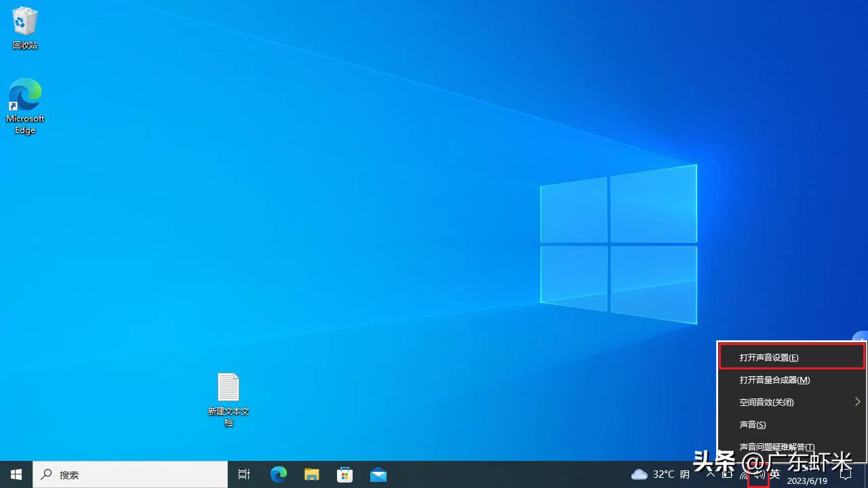Open the Recycle Bin desktop icon
This screenshot has width=868, height=488.
[25, 28]
